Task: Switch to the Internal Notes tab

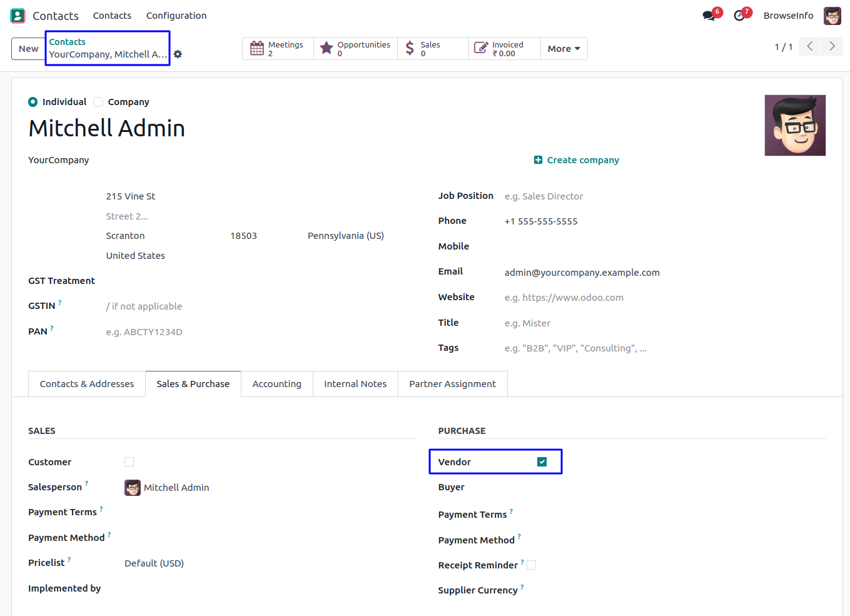Action: [355, 384]
